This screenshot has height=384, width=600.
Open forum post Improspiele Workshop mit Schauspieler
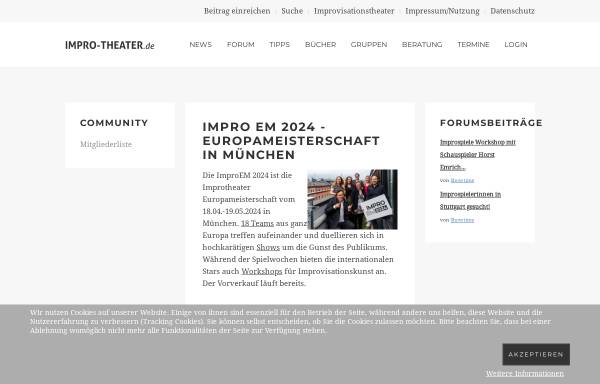coord(478,155)
